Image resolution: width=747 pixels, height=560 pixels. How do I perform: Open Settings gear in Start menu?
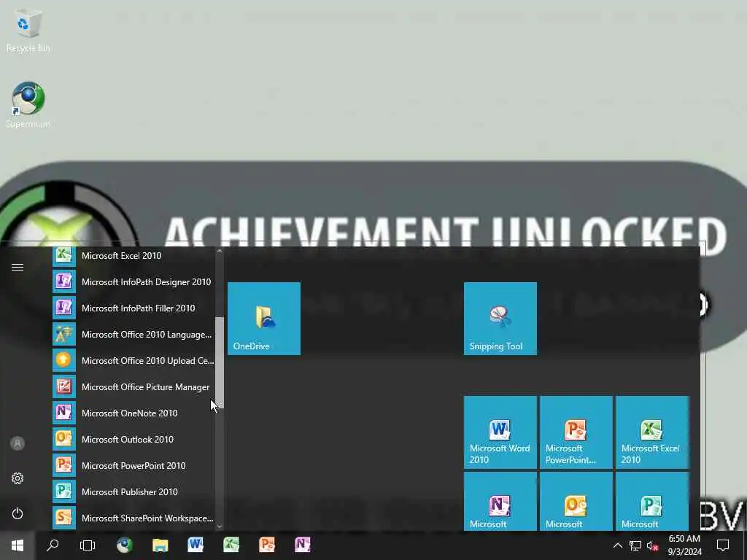pyautogui.click(x=18, y=478)
